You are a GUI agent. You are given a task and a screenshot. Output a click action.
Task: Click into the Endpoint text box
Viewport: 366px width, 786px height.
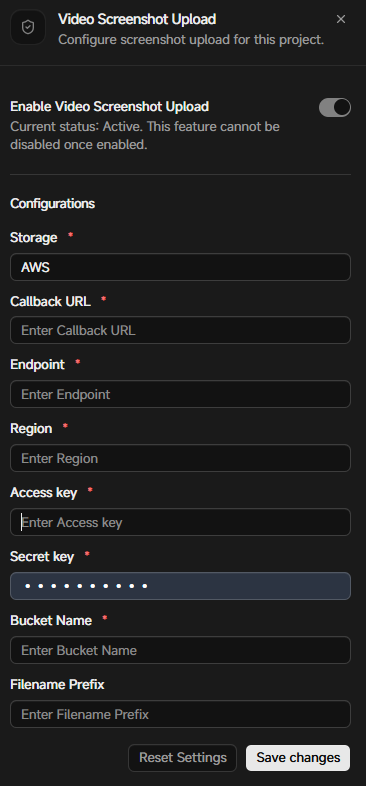[180, 395]
